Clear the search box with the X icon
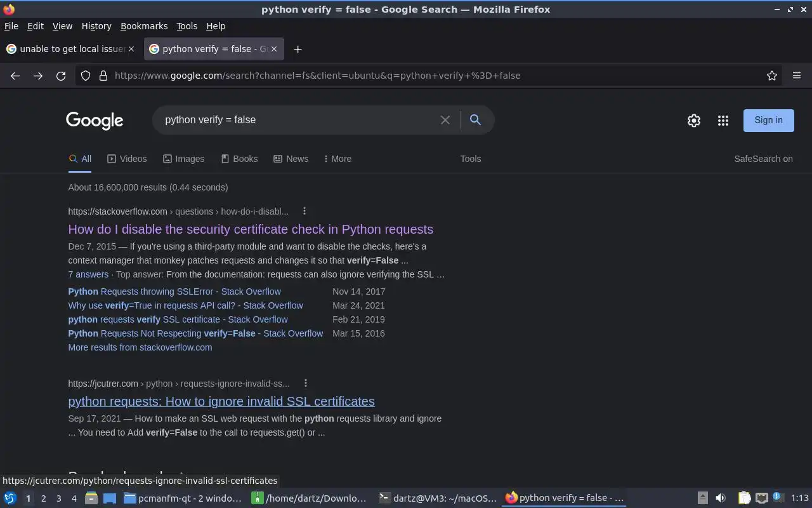812x508 pixels. click(x=445, y=120)
